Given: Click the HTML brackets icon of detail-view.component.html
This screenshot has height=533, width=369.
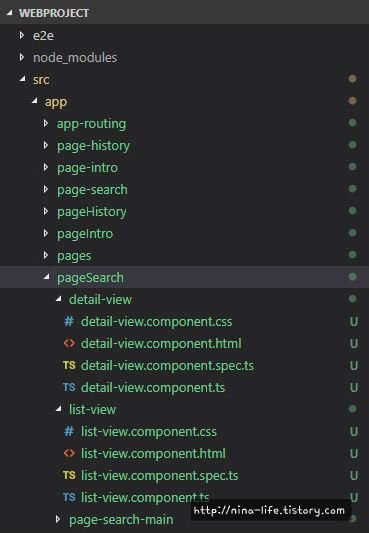Looking at the screenshot, I should point(69,343).
